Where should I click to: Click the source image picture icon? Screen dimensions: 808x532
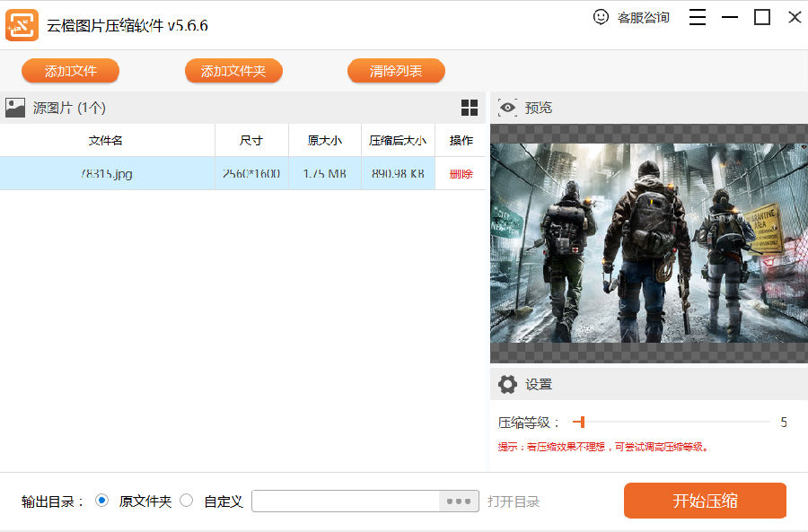[x=15, y=108]
